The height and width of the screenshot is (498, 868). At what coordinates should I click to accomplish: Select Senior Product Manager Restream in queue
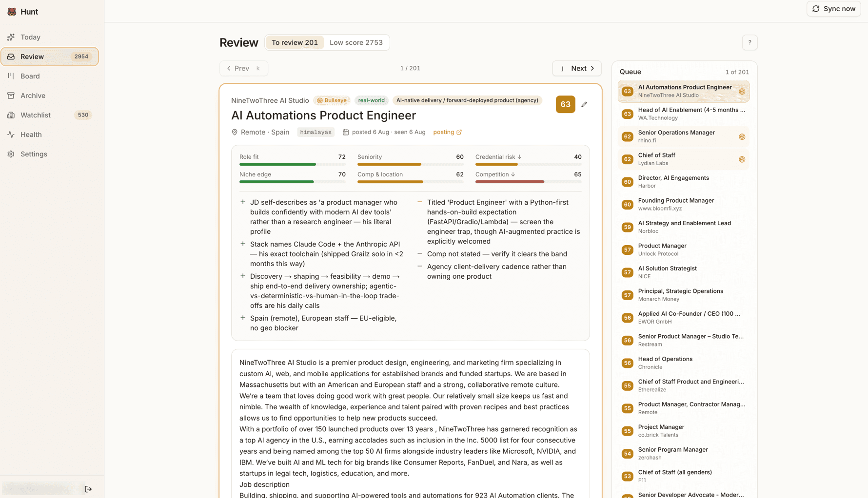click(684, 340)
